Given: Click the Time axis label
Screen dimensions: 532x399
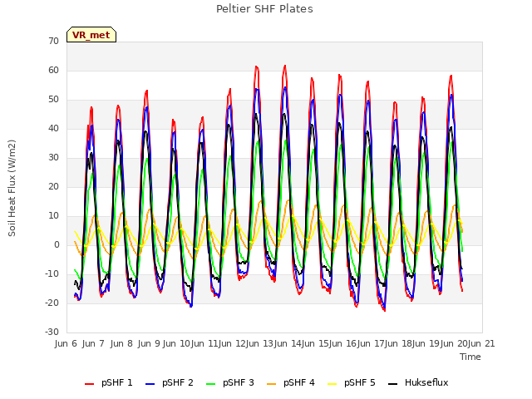Looking at the screenshot, I should [470, 357].
